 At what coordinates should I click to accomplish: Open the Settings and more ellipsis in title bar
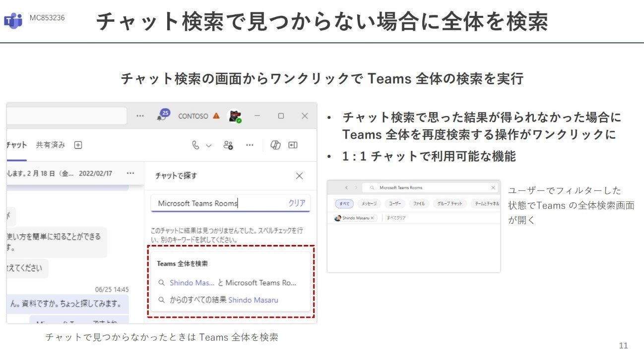[140, 116]
